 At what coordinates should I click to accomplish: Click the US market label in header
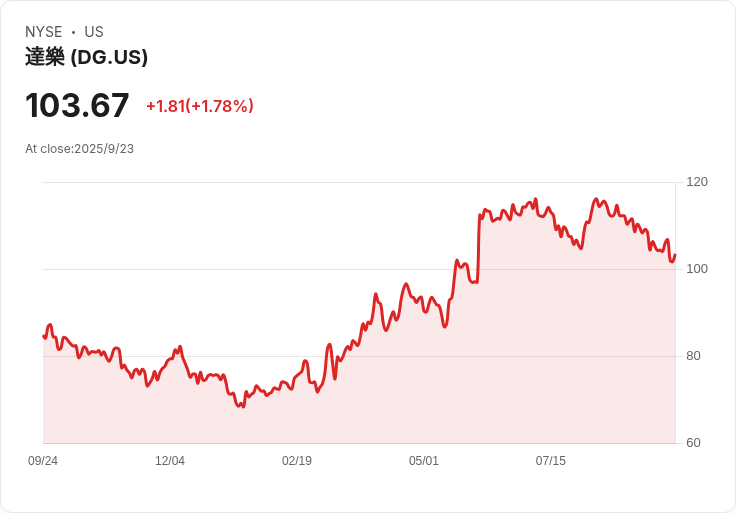coord(94,32)
